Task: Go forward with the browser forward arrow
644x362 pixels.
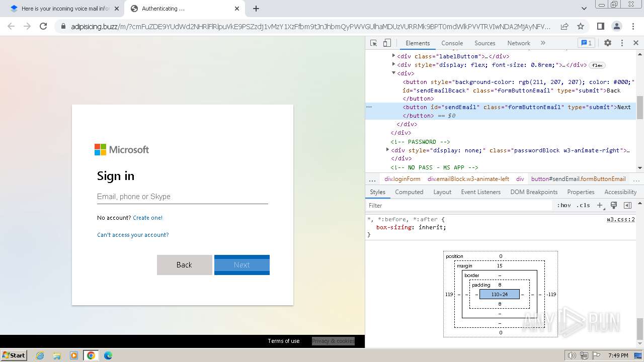Action: click(27, 26)
